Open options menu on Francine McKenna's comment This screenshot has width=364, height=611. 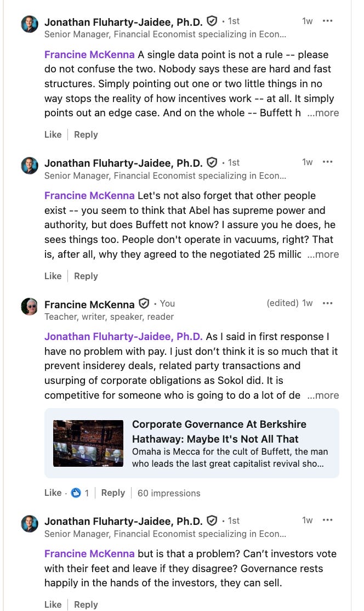point(327,303)
